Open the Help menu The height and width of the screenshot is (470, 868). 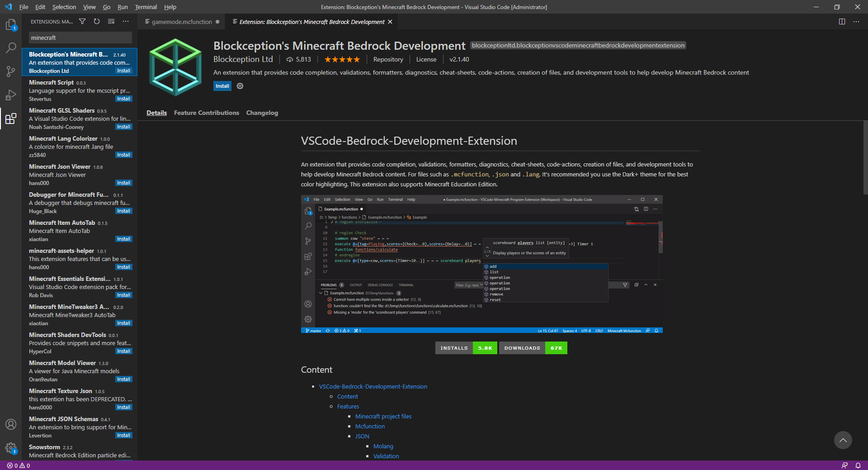pos(170,7)
